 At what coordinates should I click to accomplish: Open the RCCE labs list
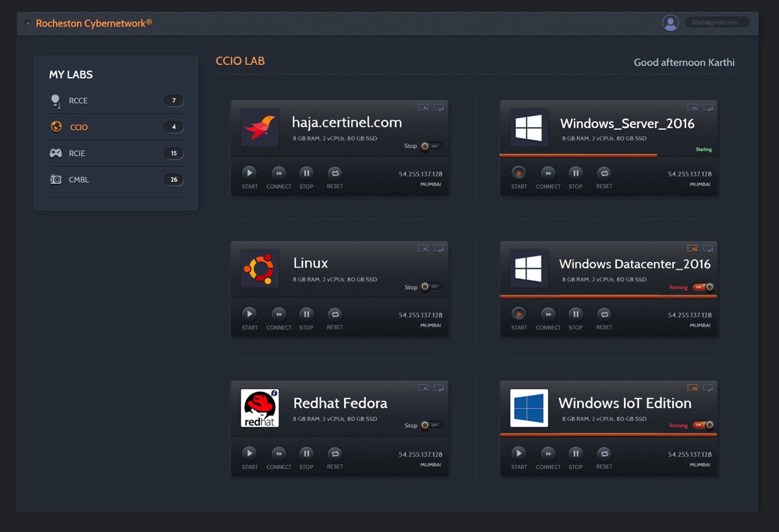[116, 101]
